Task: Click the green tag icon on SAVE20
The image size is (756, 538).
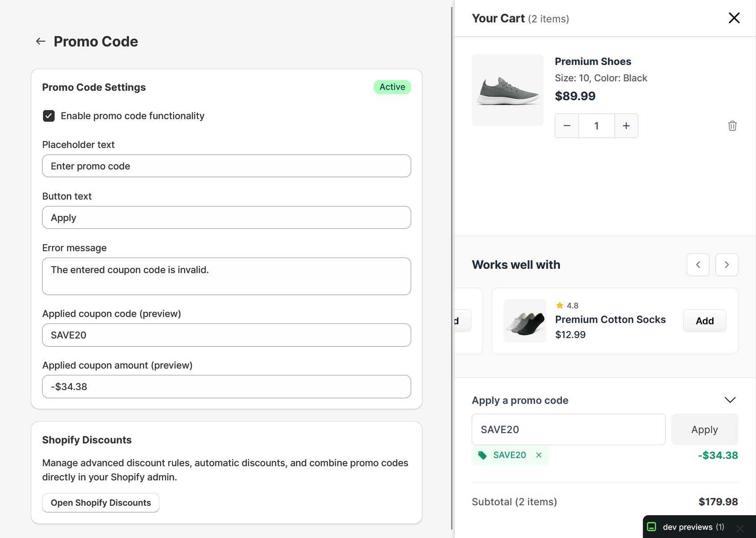Action: 482,455
